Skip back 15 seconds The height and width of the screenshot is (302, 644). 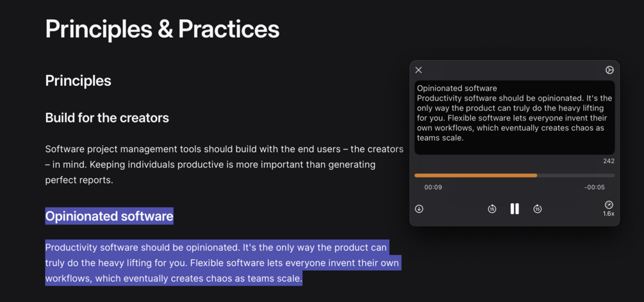pyautogui.click(x=492, y=209)
